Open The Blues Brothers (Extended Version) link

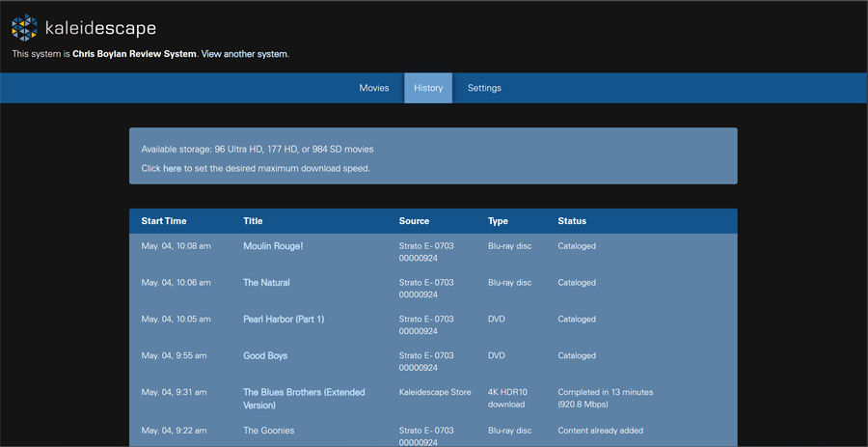click(x=304, y=399)
